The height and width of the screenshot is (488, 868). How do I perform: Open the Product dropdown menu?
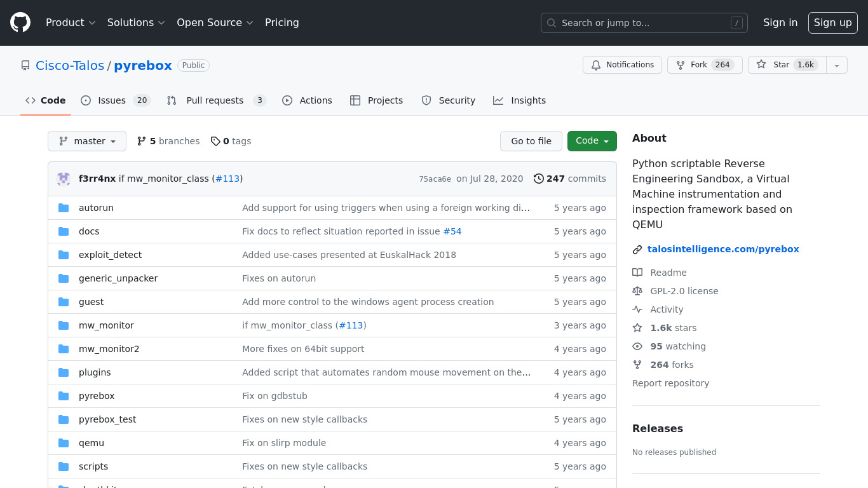click(71, 23)
